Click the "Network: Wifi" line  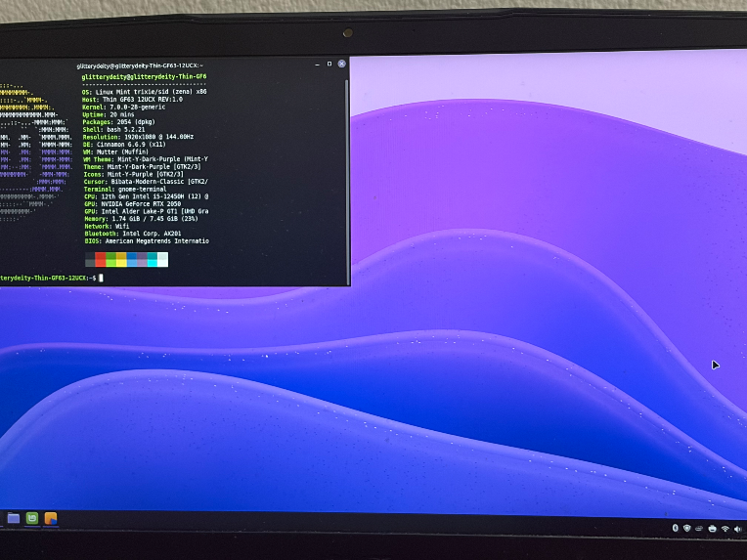[x=107, y=226]
